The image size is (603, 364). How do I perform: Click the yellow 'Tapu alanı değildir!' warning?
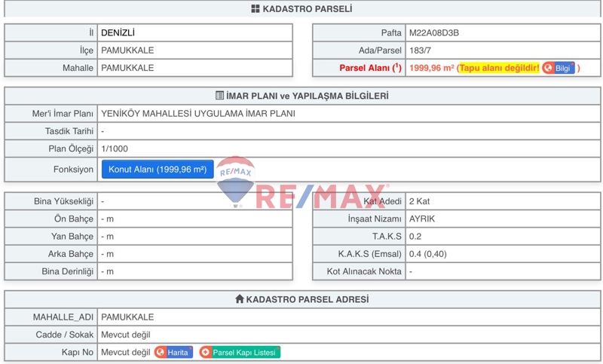tap(499, 68)
